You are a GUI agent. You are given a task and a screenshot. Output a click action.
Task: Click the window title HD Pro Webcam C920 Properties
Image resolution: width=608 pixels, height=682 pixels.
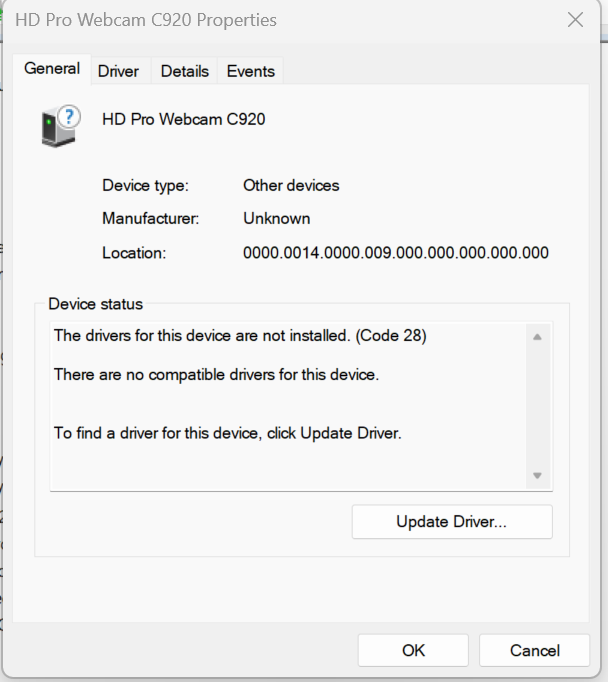pyautogui.click(x=146, y=20)
